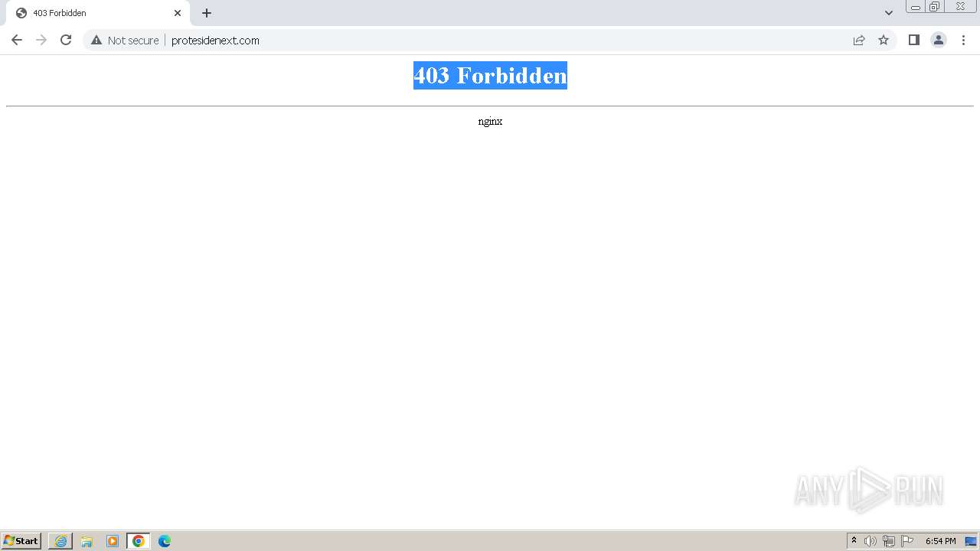The width and height of the screenshot is (980, 551).
Task: Bookmark this page with the star icon
Action: 884,40
